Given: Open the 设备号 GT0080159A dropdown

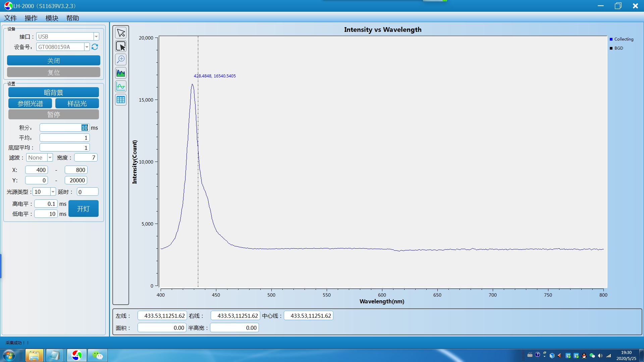Looking at the screenshot, I should (x=87, y=47).
